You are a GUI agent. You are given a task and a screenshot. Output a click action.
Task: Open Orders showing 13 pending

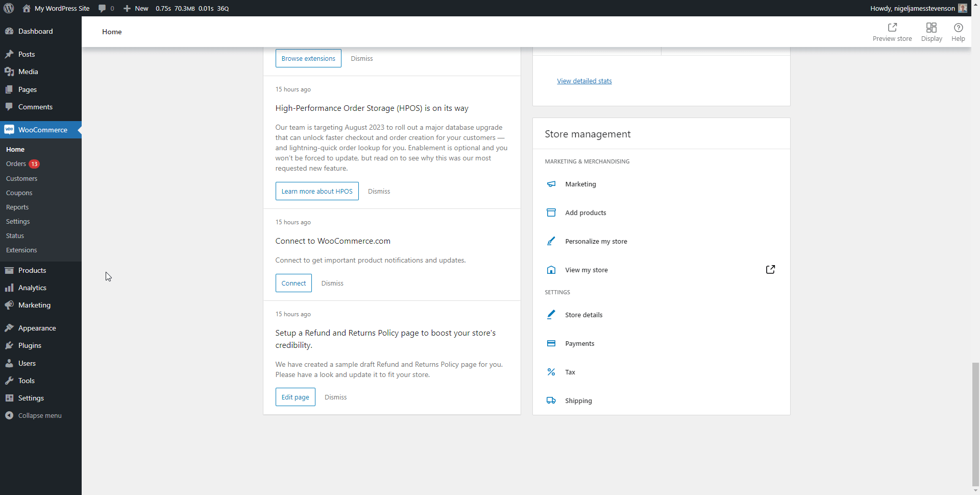[x=15, y=164]
